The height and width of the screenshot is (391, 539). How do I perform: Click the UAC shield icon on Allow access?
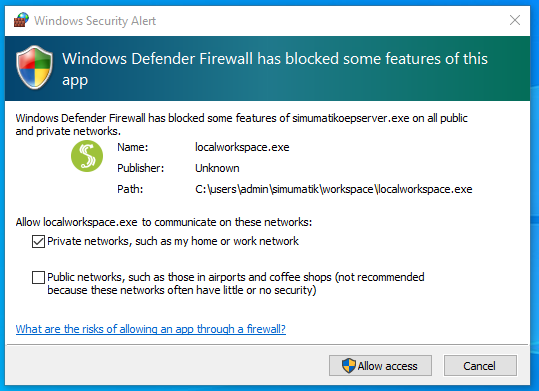[x=349, y=366]
